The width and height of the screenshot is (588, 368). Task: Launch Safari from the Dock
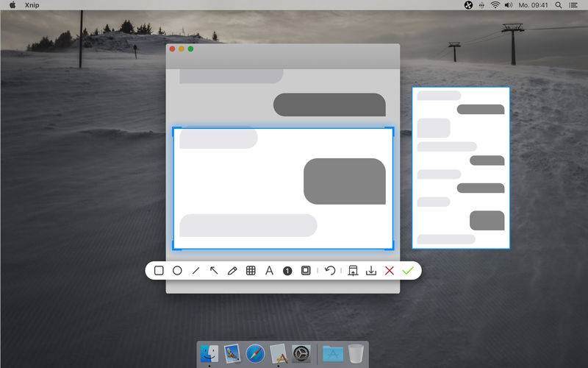pos(255,353)
